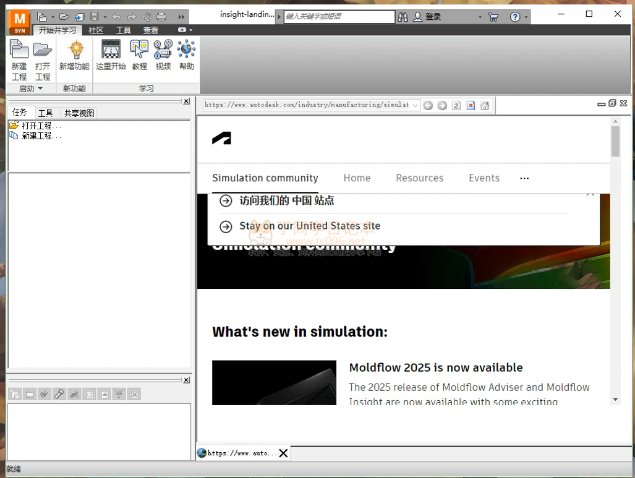Click the browser back arrow button
The height and width of the screenshot is (478, 635).
pos(428,105)
